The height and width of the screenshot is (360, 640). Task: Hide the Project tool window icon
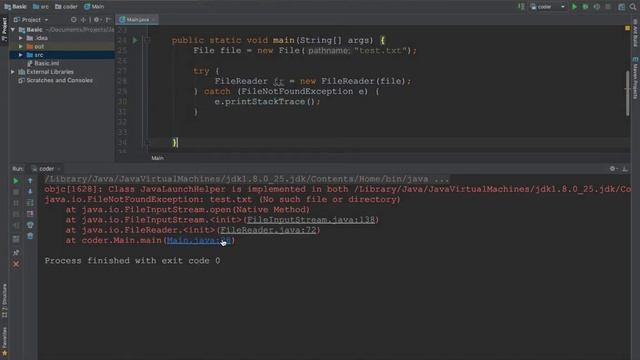coord(108,20)
